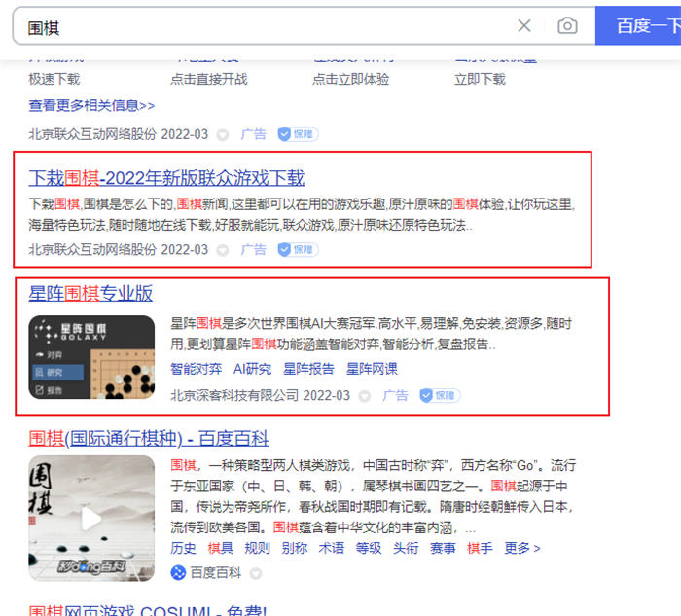Play the video on the 围棋 Baike thumbnail
Screen dimensions: 681x616
coord(91,519)
